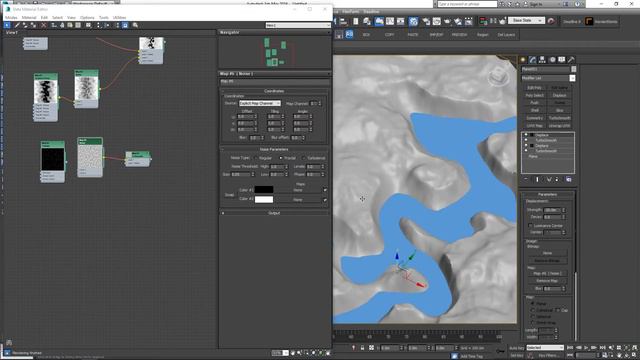Click ViewCube in viewport corner

(x=498, y=76)
